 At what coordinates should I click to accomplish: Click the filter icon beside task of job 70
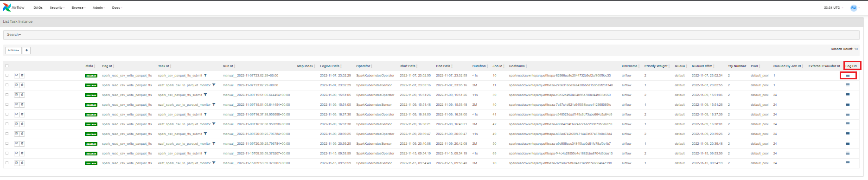(x=214, y=163)
